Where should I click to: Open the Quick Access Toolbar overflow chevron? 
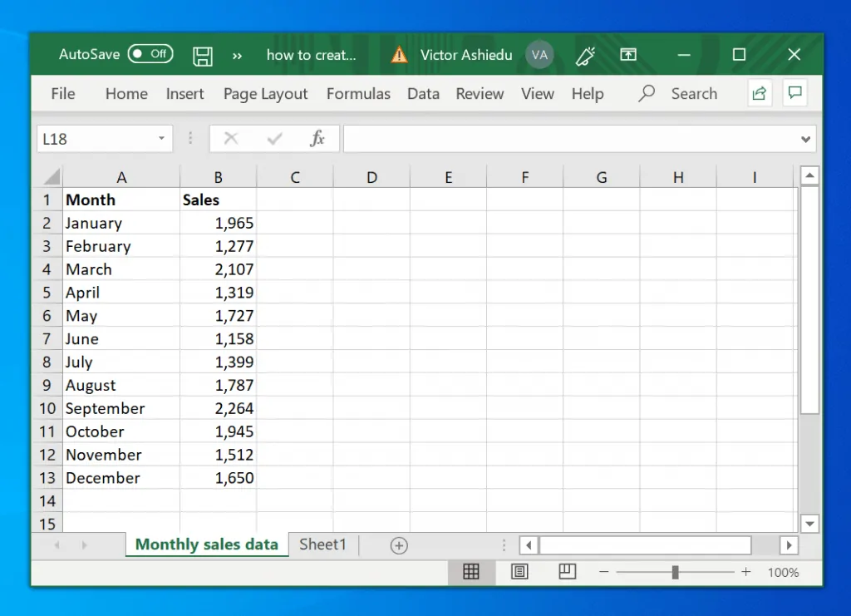238,55
